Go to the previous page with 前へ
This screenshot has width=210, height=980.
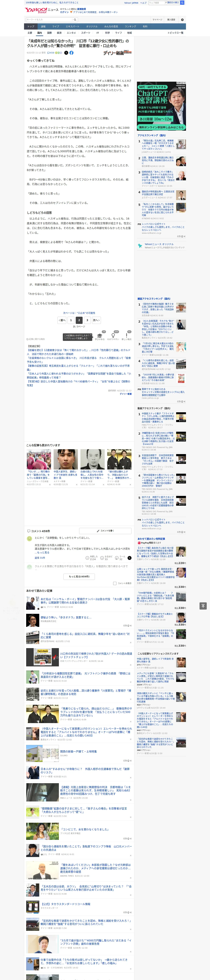pos(62,320)
